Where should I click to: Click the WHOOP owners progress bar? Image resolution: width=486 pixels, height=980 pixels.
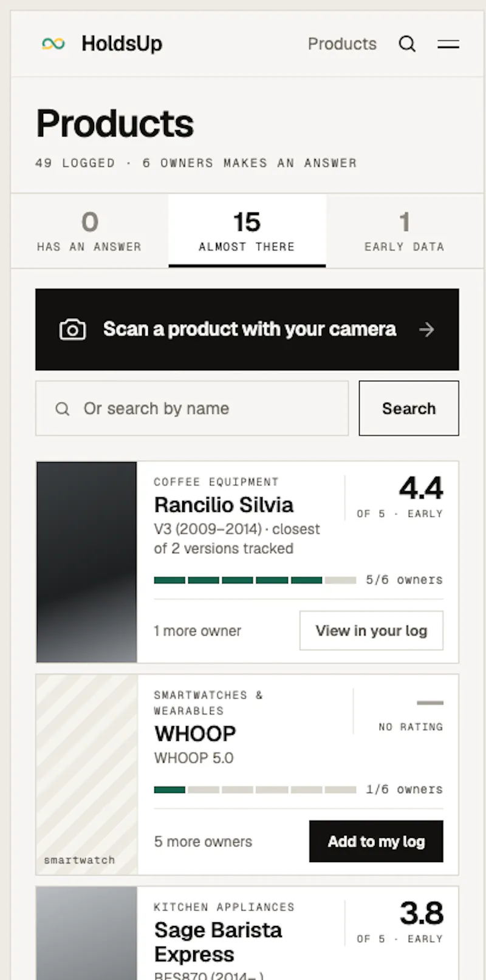pos(255,790)
